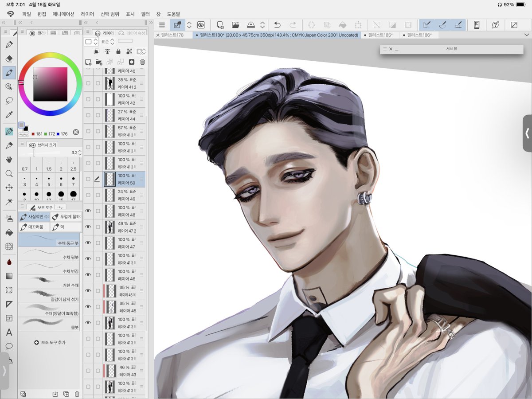The image size is (532, 399).
Task: Select 수채 평붓 brush
Action: click(49, 254)
